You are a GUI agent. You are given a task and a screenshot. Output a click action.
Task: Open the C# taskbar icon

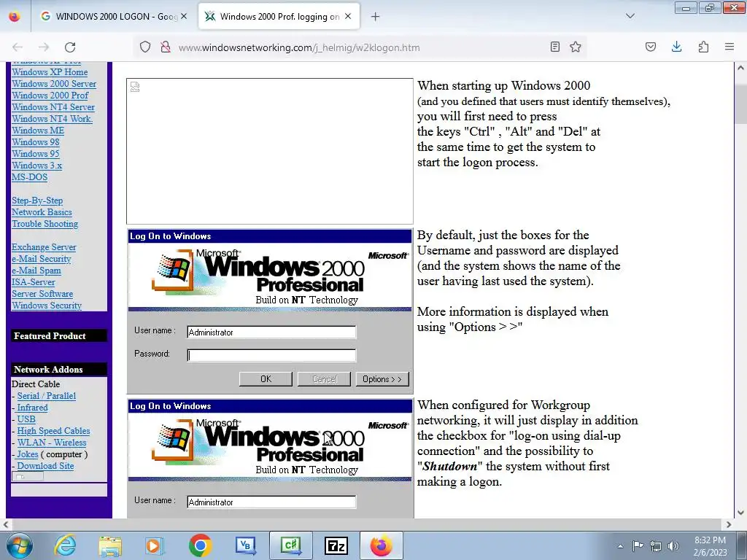tap(290, 545)
